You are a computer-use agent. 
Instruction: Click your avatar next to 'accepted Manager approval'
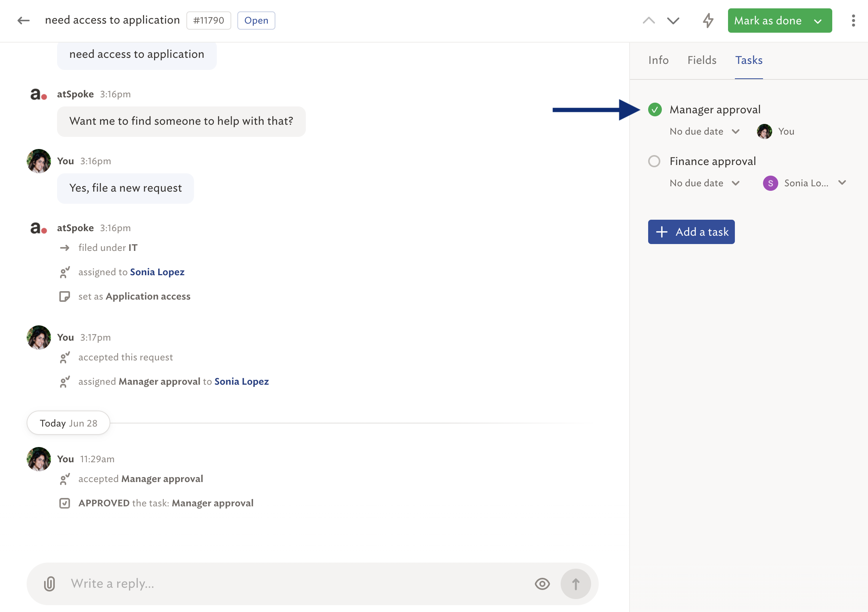click(x=39, y=459)
